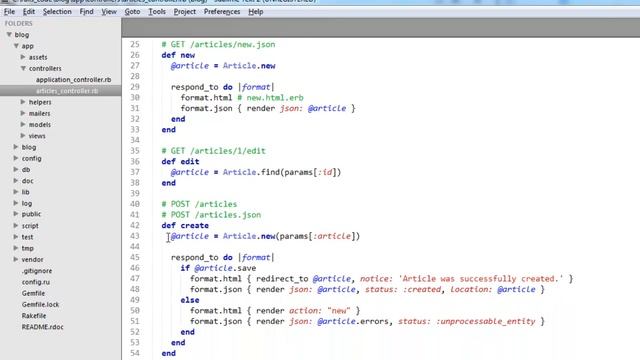The image size is (640, 360).
Task: Click 'Article.find(params[:id])' on line 37
Action: coord(282,172)
